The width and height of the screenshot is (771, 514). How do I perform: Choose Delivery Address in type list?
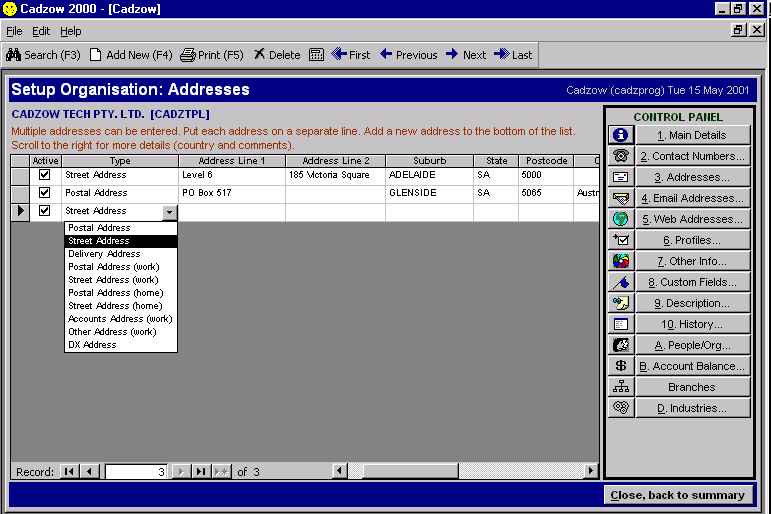coord(120,254)
